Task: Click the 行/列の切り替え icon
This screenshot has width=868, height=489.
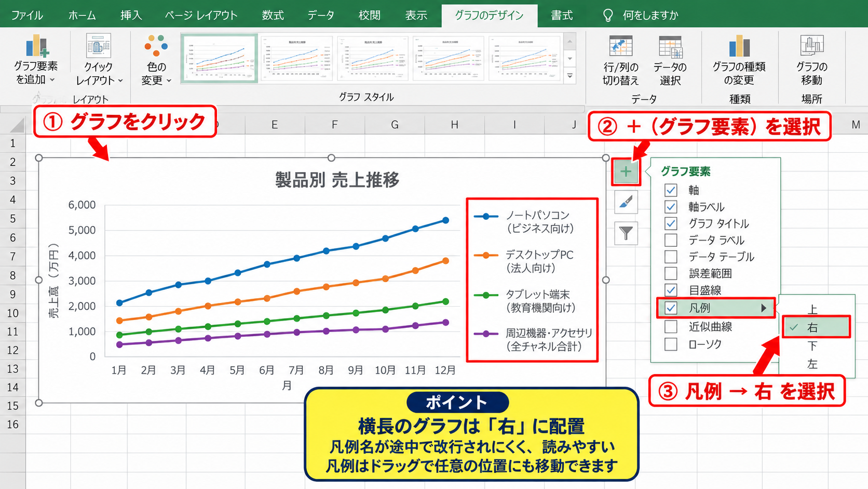Action: [x=621, y=46]
